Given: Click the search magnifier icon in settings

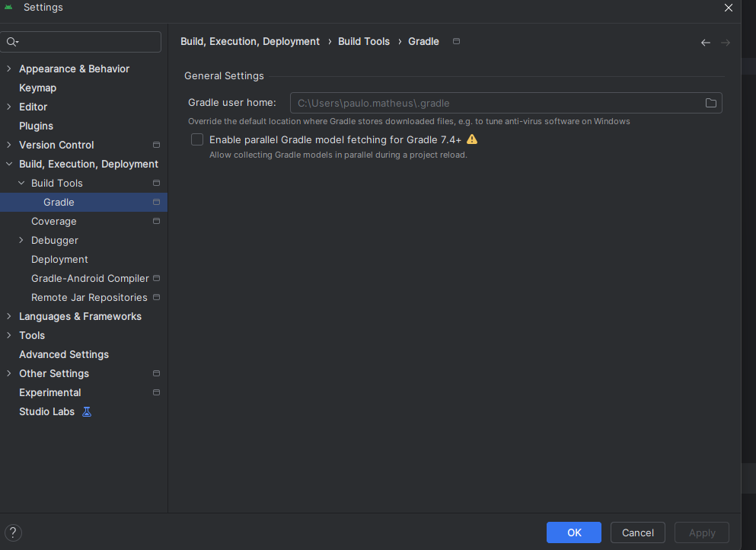Looking at the screenshot, I should pos(11,42).
